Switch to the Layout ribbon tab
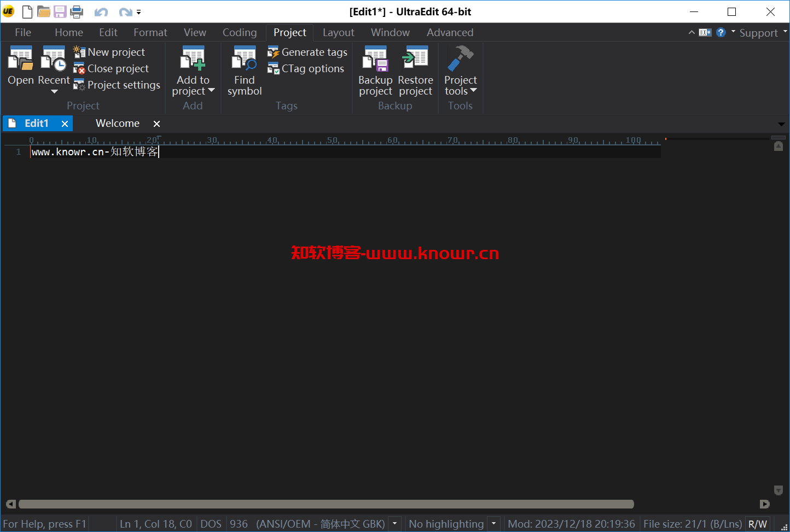Image resolution: width=790 pixels, height=532 pixels. [339, 32]
